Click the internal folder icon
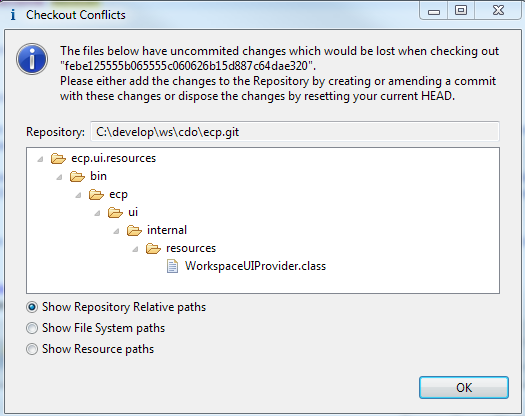This screenshot has height=416, width=525. click(134, 230)
